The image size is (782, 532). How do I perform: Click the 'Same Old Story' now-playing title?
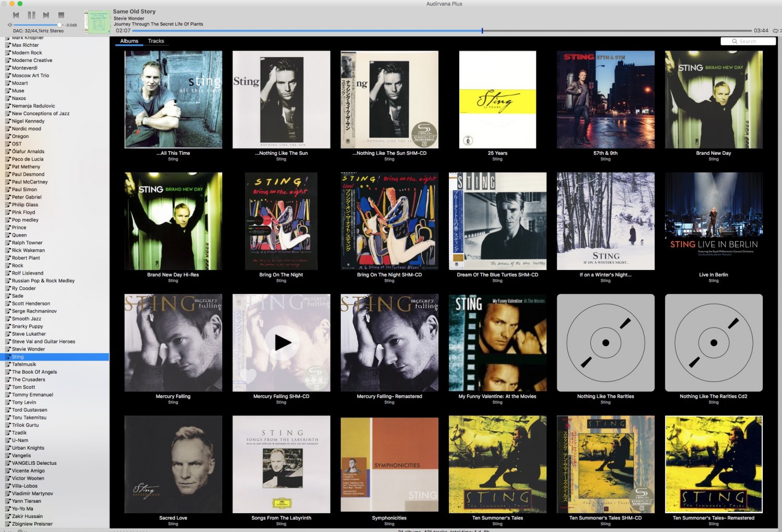point(134,11)
